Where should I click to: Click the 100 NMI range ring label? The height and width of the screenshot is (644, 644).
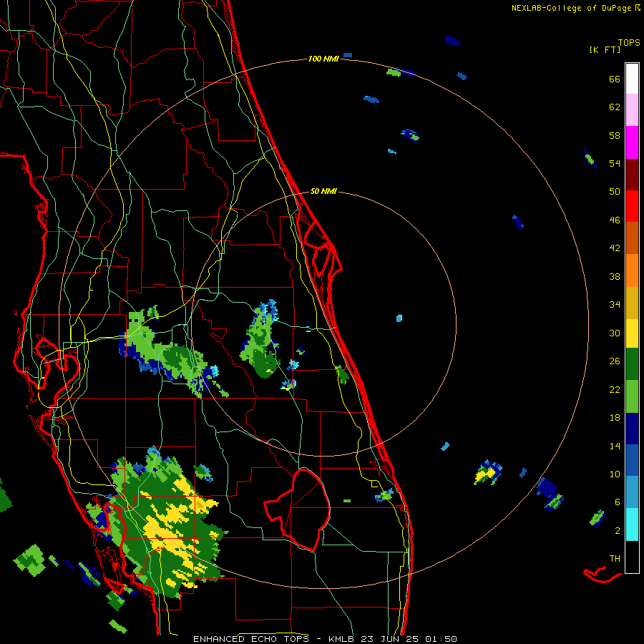click(x=323, y=59)
